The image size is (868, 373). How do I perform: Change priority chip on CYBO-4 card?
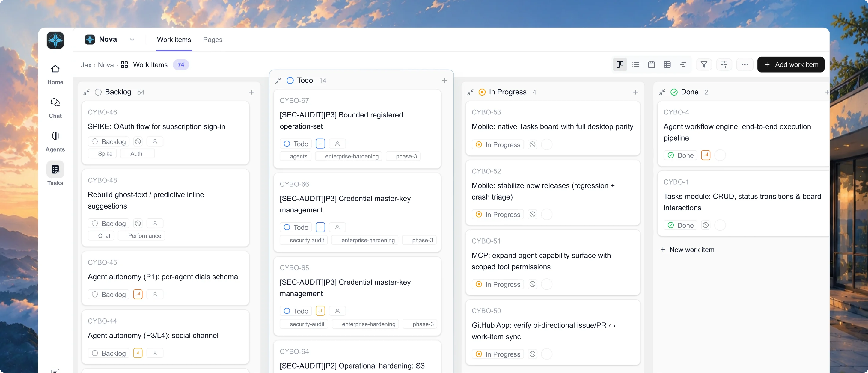tap(706, 155)
